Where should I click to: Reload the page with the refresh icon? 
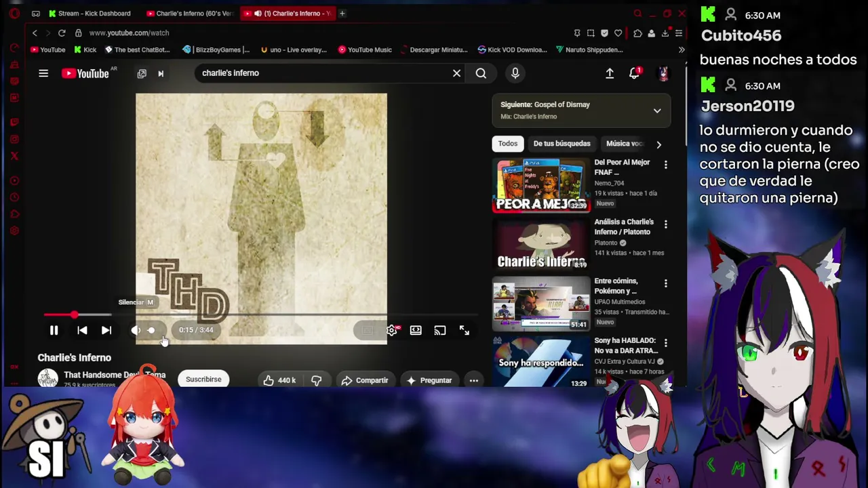tap(62, 33)
